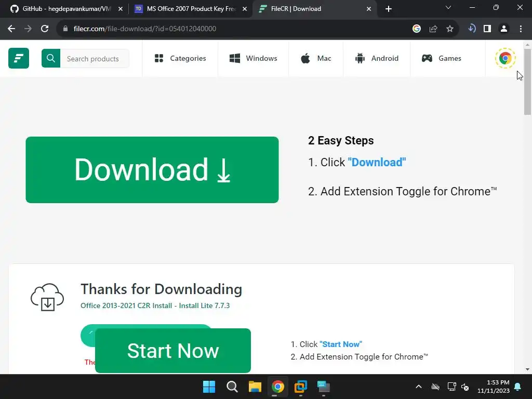Open the clock showing 1:53 PM

coord(494,387)
